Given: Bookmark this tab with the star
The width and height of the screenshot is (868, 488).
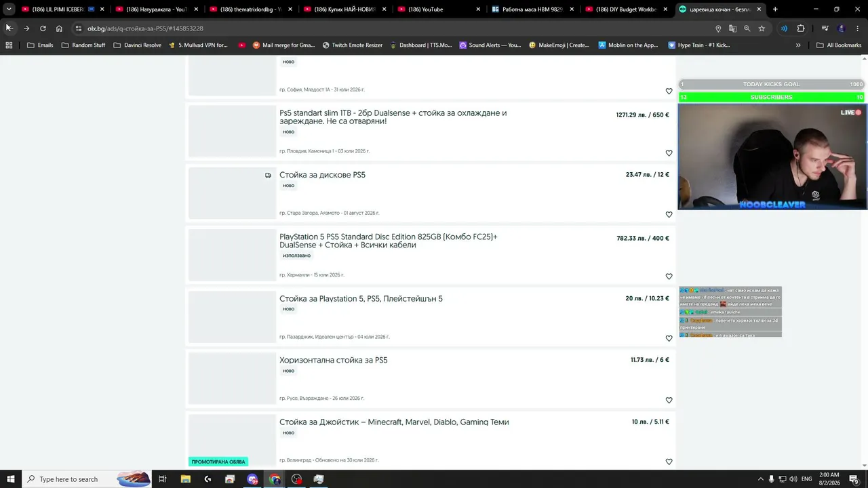Looking at the screenshot, I should click(762, 28).
